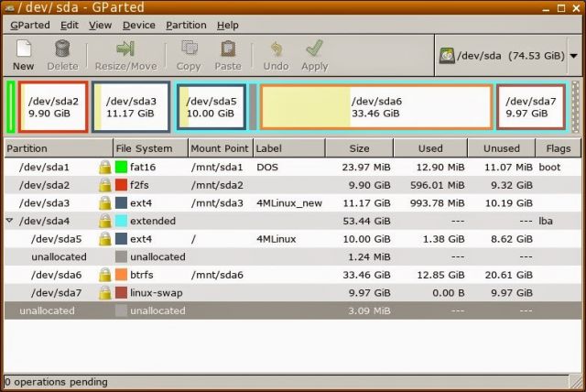Select the /dev/sda7 partition row
Viewport: 586px width, 392px height.
(293, 292)
